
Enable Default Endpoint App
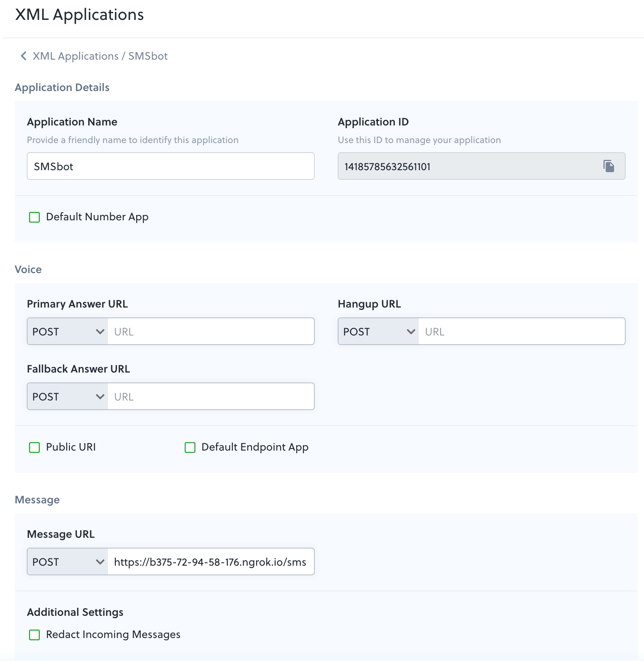190,448
